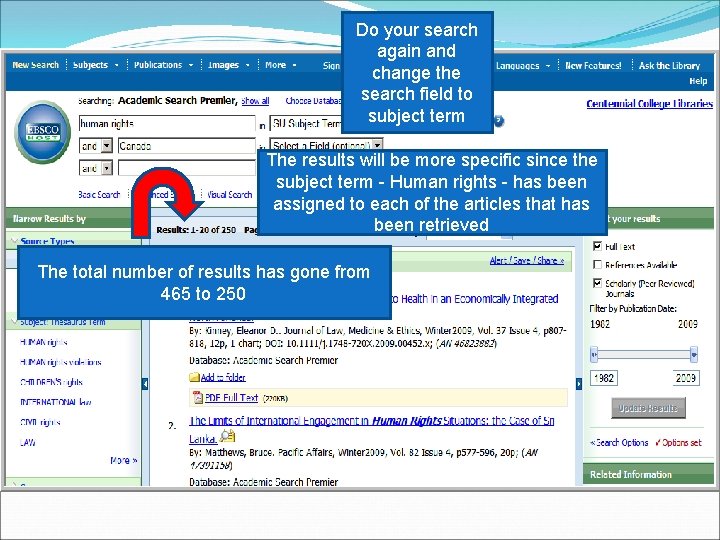
Task: Open the Languages dropdown
Action: pos(523,66)
